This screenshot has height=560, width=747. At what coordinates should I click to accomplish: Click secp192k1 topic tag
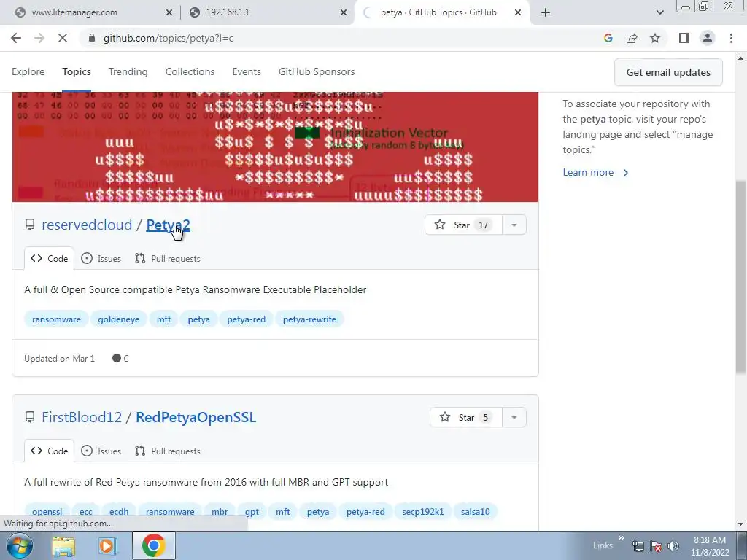tap(422, 511)
